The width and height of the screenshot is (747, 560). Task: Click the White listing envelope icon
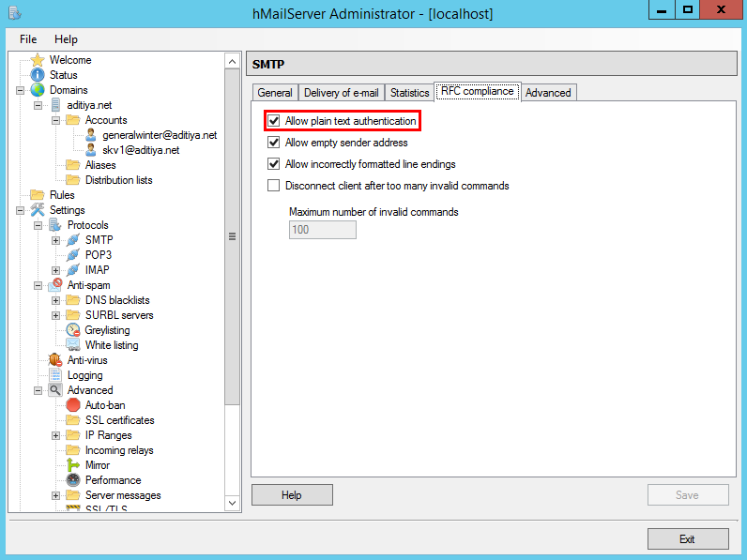click(73, 345)
